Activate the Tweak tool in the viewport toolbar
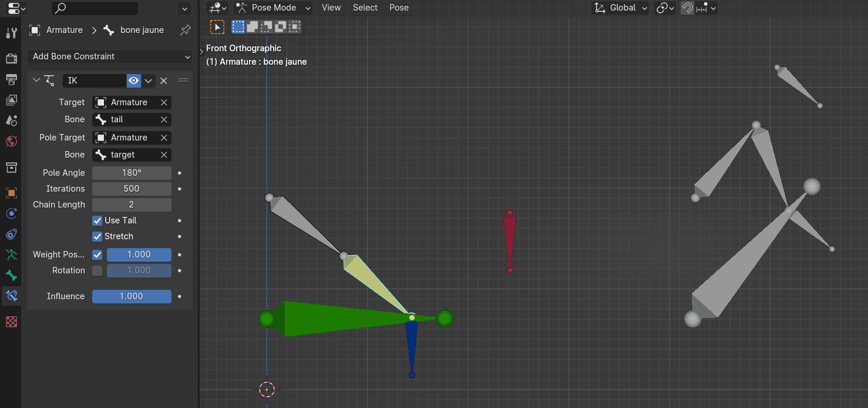Screen dimensions: 868x408 click(x=217, y=26)
